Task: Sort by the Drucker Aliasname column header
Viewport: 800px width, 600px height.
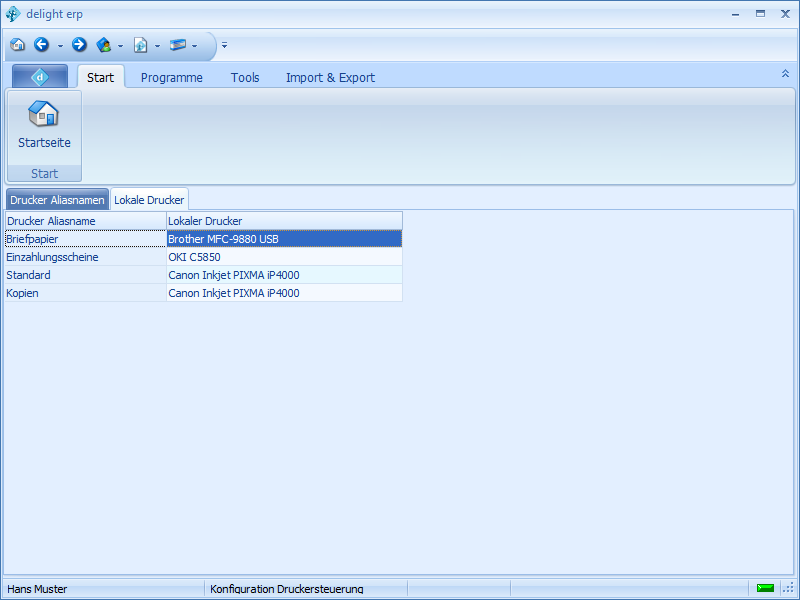Action: (85, 221)
